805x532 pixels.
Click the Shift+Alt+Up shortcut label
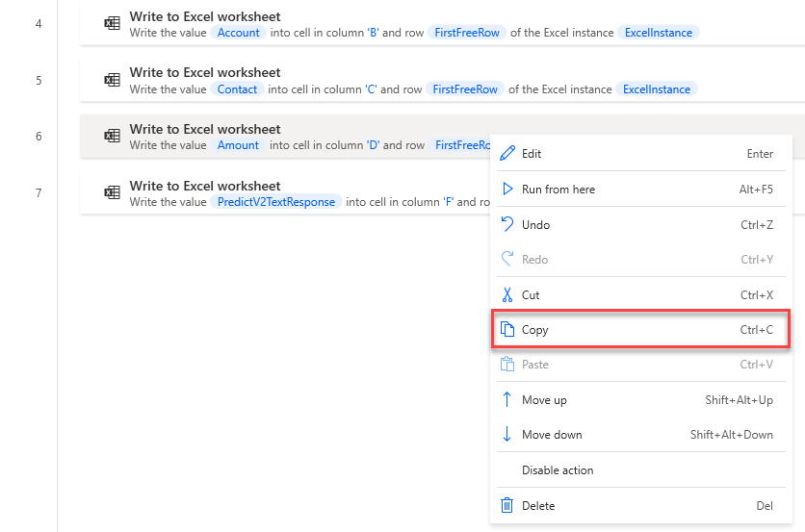739,399
